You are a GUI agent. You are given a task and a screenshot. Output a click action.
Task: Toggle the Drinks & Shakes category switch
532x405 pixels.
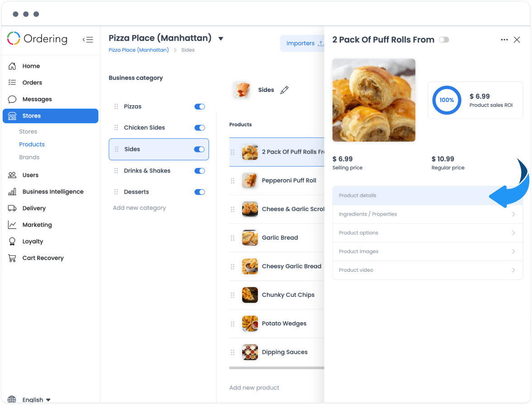pos(199,171)
